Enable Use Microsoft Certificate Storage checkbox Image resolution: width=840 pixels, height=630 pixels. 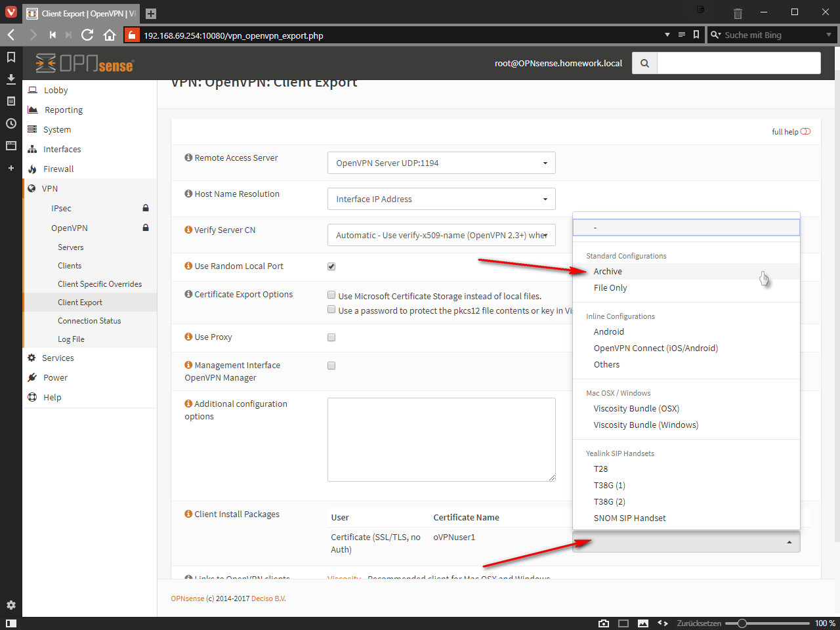tap(331, 295)
